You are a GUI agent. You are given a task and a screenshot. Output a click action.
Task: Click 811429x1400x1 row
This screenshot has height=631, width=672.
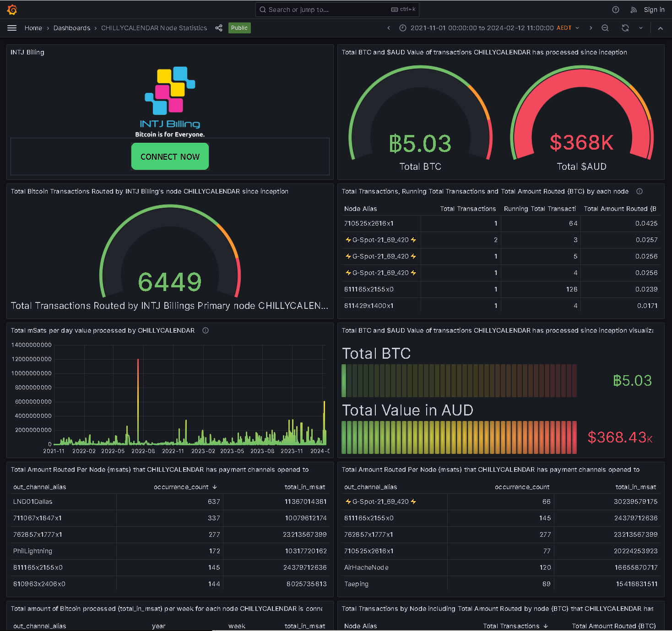(x=501, y=306)
